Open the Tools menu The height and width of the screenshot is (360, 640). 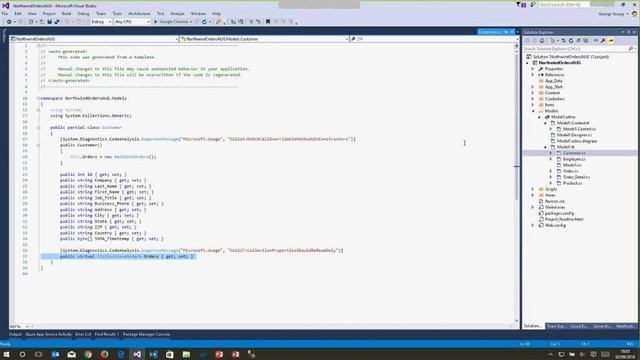(117, 13)
